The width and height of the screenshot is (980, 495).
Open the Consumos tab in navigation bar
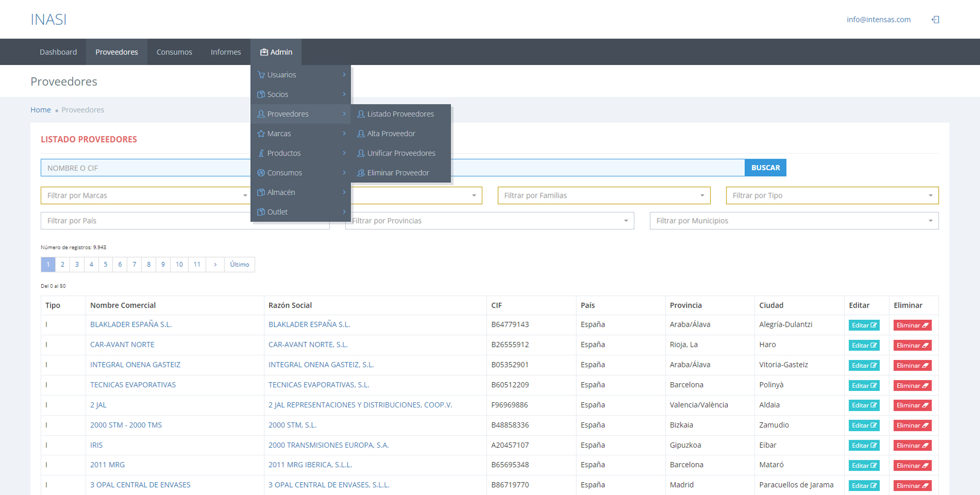point(174,52)
